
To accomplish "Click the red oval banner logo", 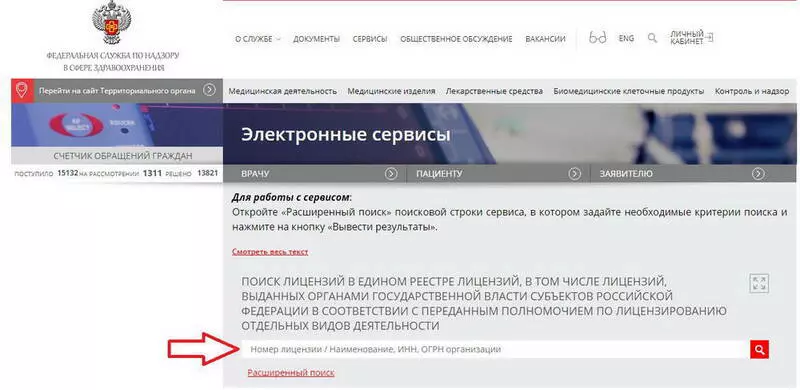I will pyautogui.click(x=77, y=125).
